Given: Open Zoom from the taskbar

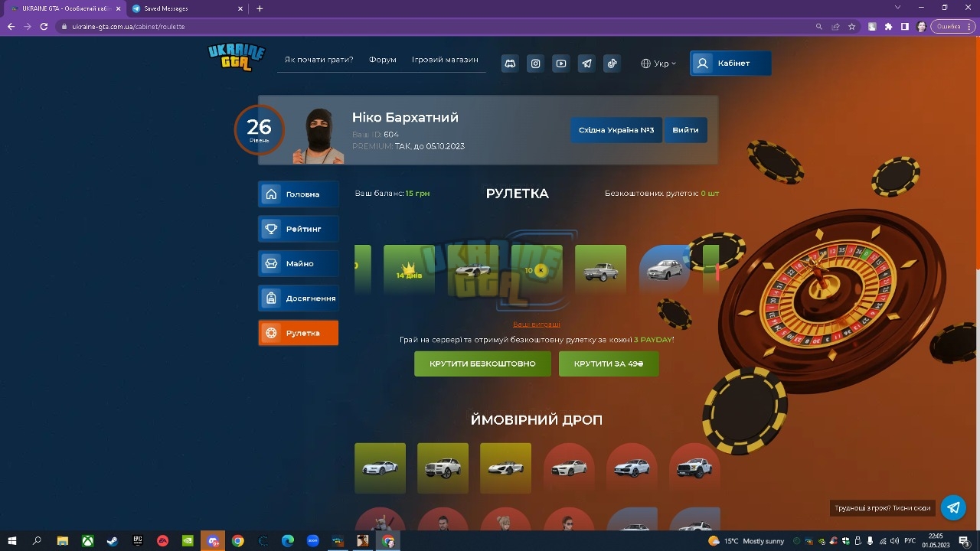Looking at the screenshot, I should 312,541.
